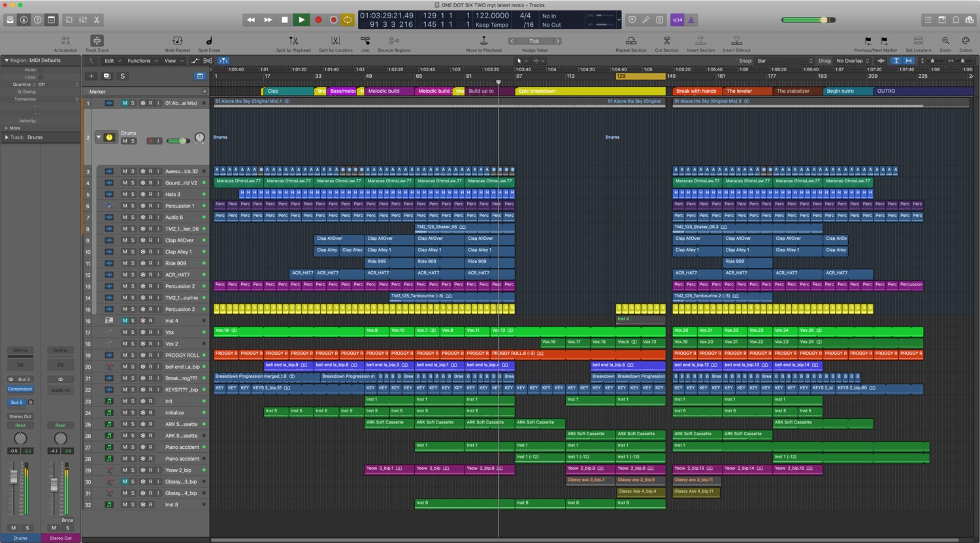Screen dimensions: 980x543
Task: Click the Repeat Section icon
Action: point(631,41)
